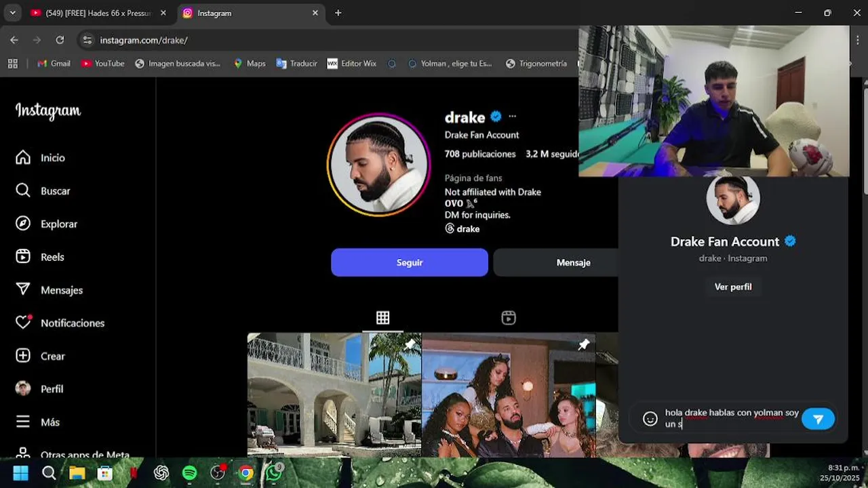Open ChatGPT from the taskbar
868x488 pixels.
point(161,472)
